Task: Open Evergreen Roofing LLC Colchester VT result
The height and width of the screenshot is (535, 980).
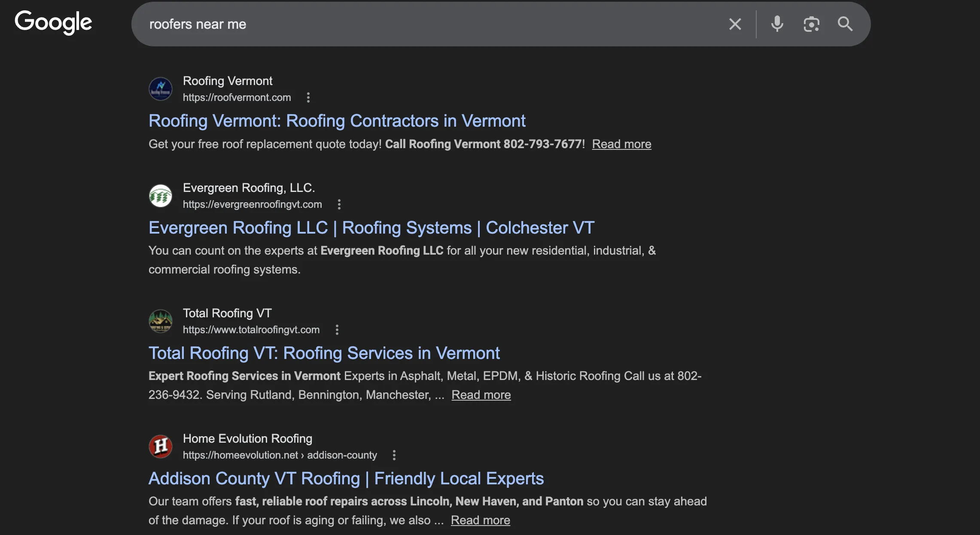Action: click(x=371, y=228)
